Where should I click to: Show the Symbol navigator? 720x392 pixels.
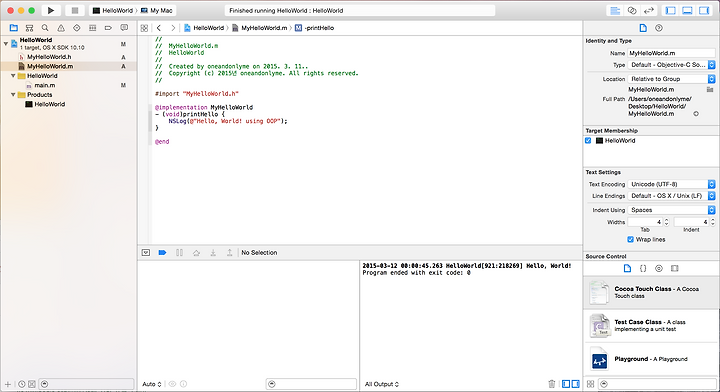pos(29,28)
